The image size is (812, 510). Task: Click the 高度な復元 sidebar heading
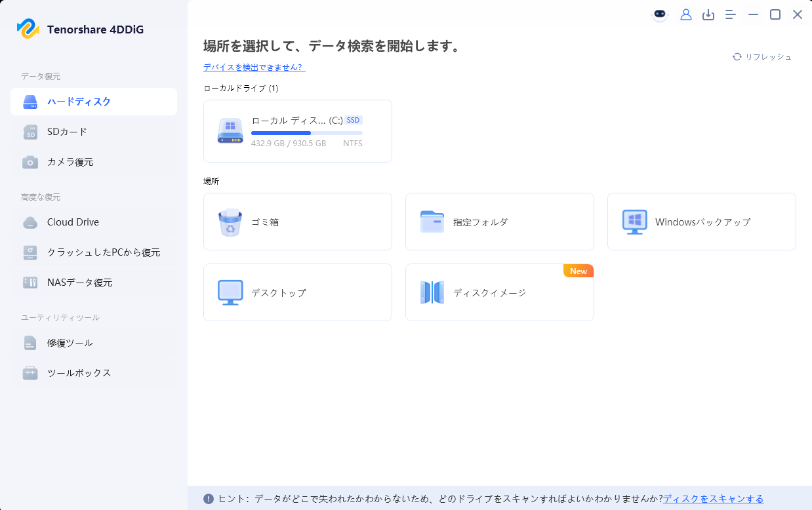(x=41, y=197)
